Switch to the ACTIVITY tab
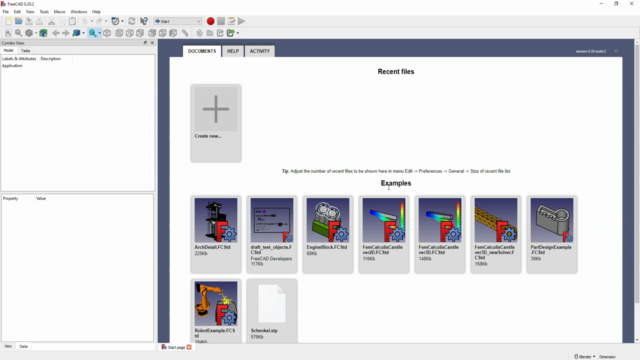 260,51
